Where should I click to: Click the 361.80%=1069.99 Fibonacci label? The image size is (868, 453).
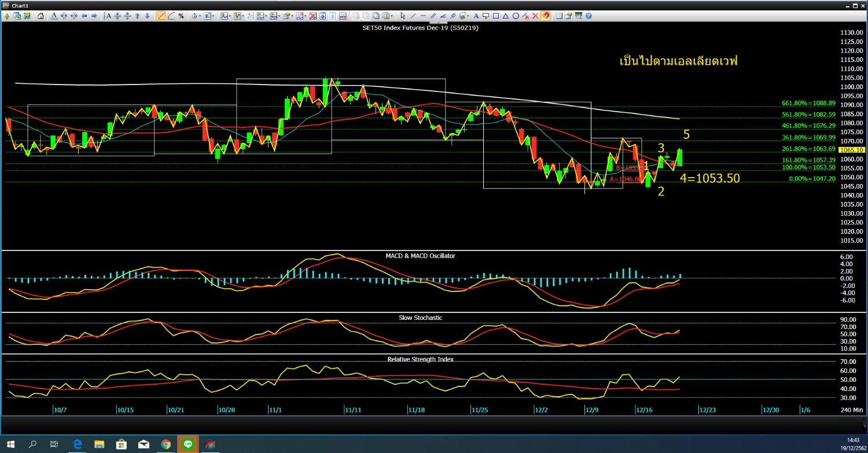coord(809,137)
